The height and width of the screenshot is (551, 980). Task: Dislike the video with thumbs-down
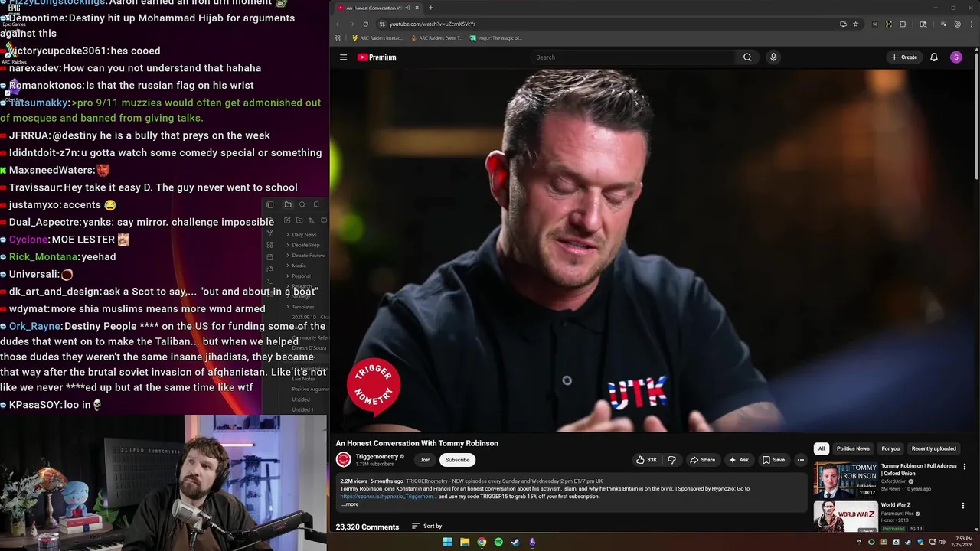[x=672, y=460]
